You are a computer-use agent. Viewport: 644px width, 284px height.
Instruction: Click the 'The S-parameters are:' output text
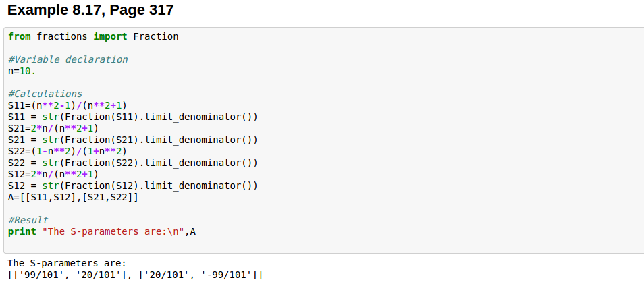67,263
